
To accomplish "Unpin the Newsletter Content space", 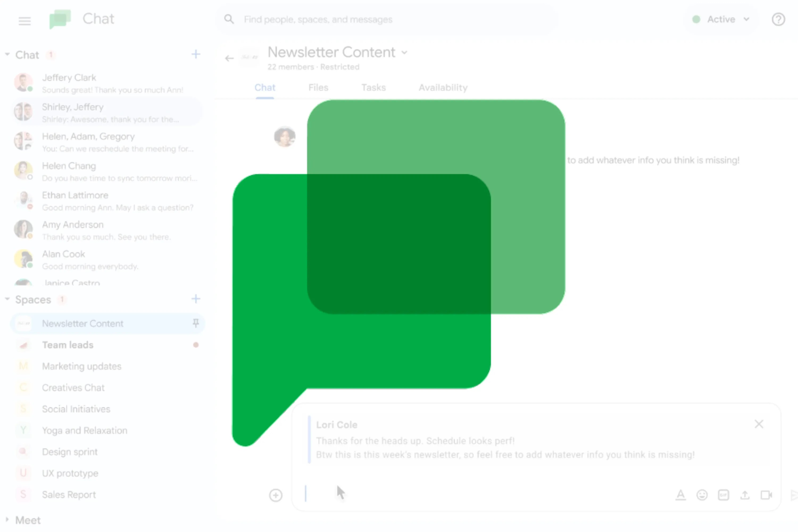I will coord(196,323).
